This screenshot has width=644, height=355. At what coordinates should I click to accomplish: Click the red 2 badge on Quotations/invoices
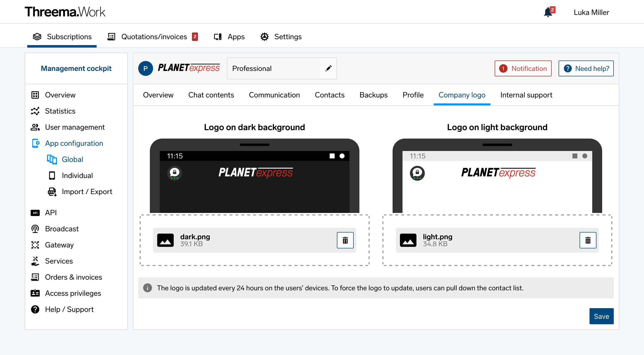click(195, 37)
